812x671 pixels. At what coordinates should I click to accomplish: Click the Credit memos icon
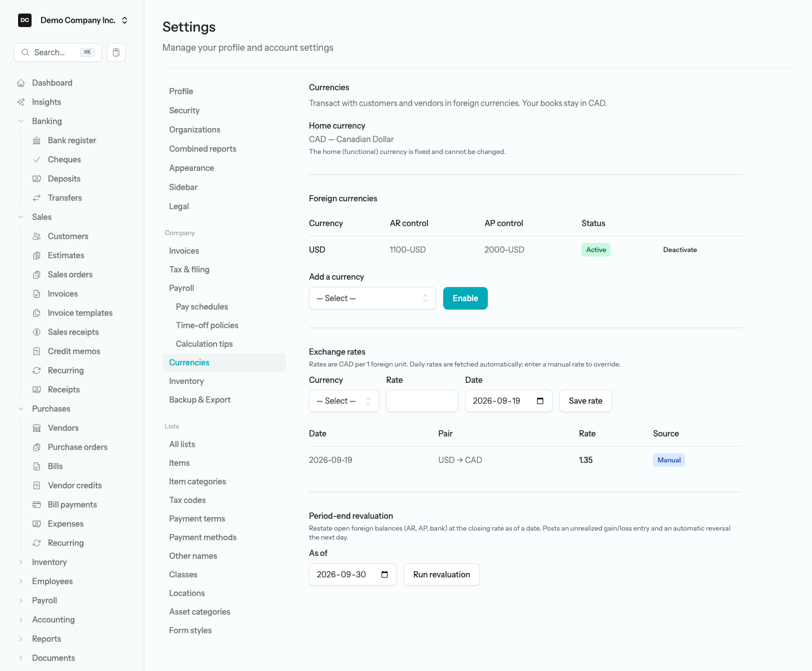click(37, 351)
